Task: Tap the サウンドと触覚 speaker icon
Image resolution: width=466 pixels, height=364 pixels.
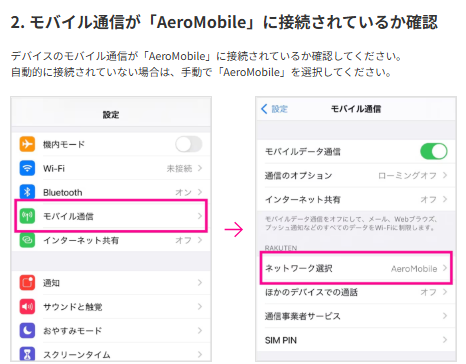Action: [27, 307]
